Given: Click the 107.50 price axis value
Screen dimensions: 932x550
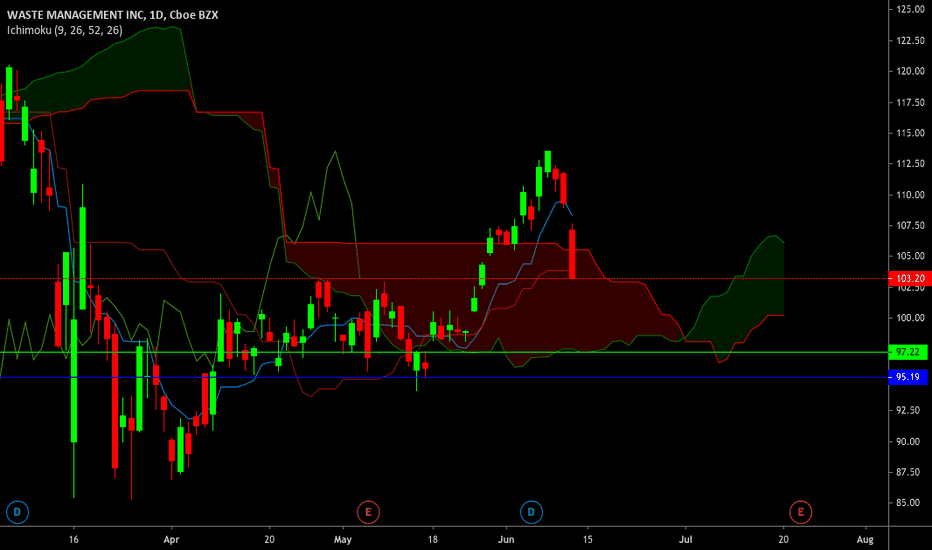Looking at the screenshot, I should [910, 225].
